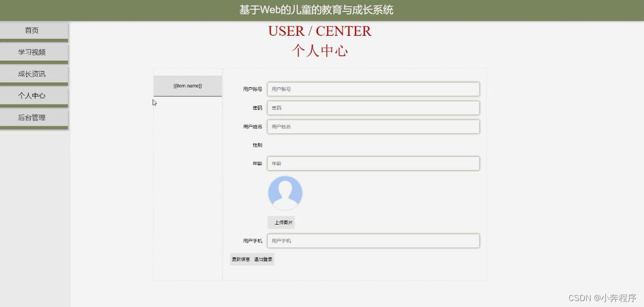Click the red 个人中心 page title
Image resolution: width=644 pixels, height=307 pixels.
pyautogui.click(x=319, y=51)
